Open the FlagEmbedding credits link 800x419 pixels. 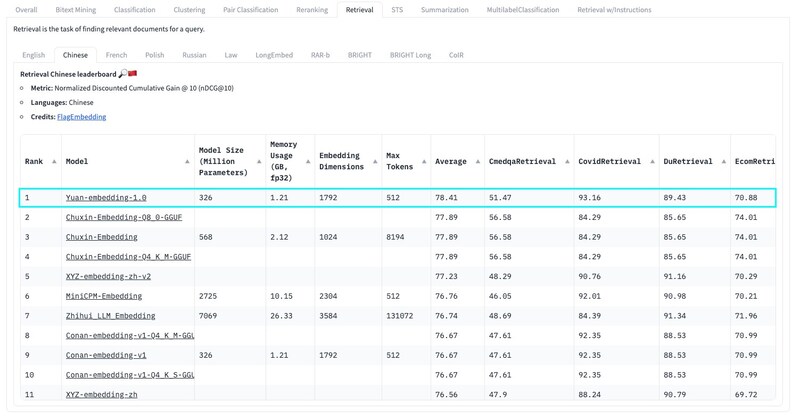tap(81, 117)
